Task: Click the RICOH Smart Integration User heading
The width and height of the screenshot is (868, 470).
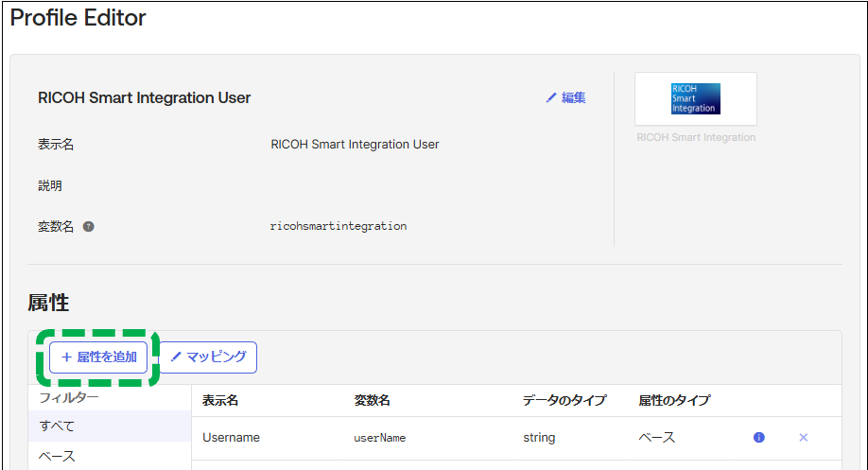Action: pyautogui.click(x=144, y=98)
